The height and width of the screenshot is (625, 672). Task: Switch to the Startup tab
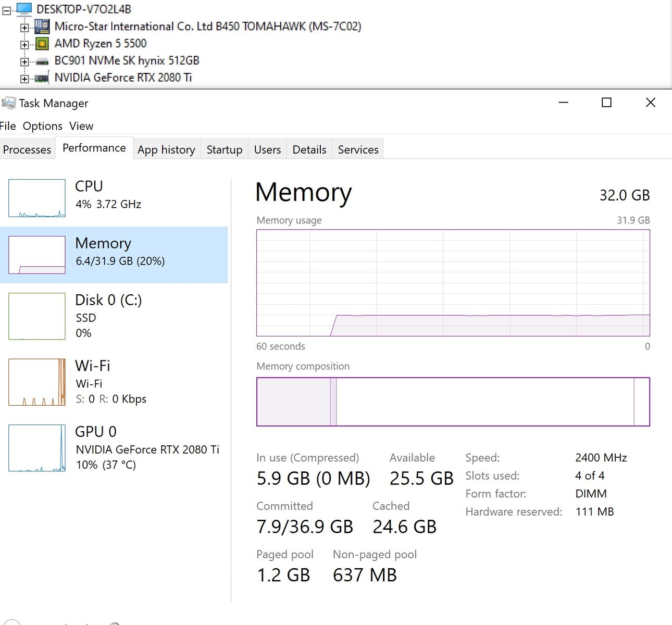coord(225,149)
